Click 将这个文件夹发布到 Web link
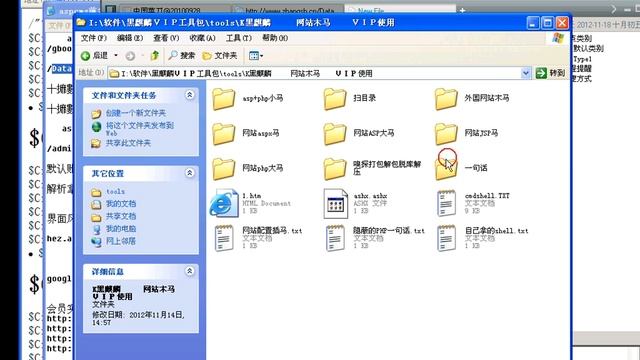 tap(140, 129)
